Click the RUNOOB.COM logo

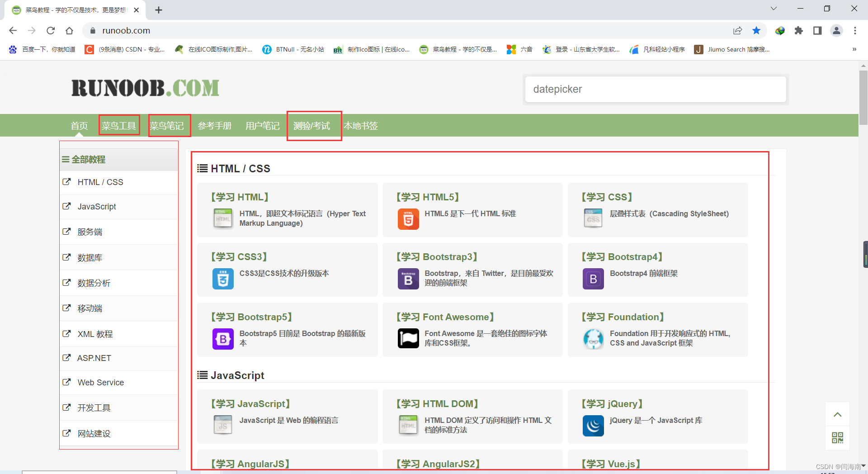[x=146, y=88]
